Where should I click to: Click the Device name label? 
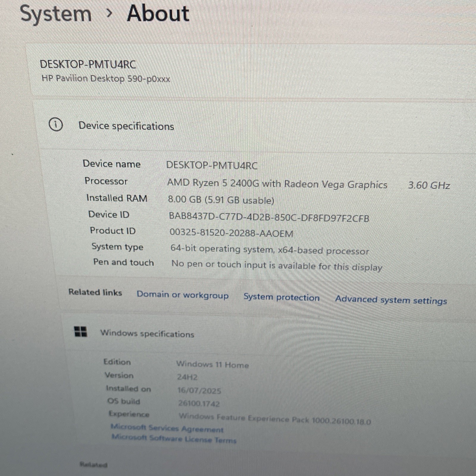(112, 164)
